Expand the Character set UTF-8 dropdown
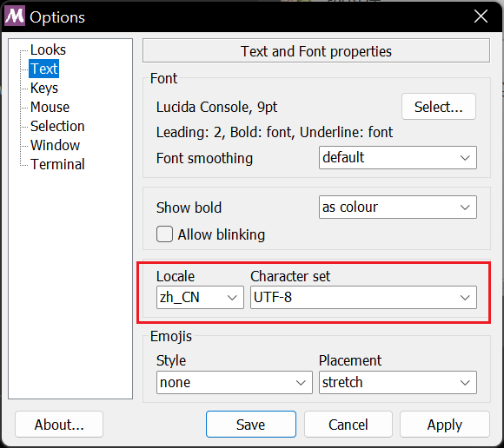Viewport: 504px width, 448px height. tap(363, 298)
